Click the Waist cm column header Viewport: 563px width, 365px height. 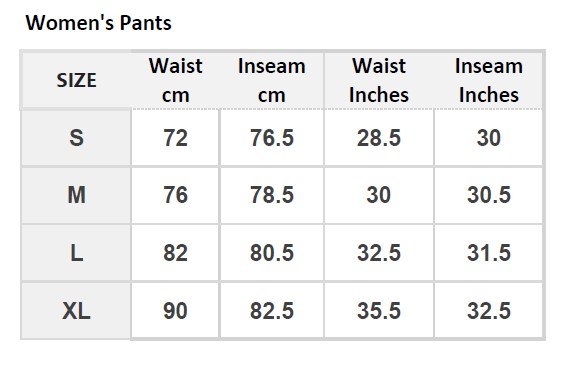click(x=176, y=80)
